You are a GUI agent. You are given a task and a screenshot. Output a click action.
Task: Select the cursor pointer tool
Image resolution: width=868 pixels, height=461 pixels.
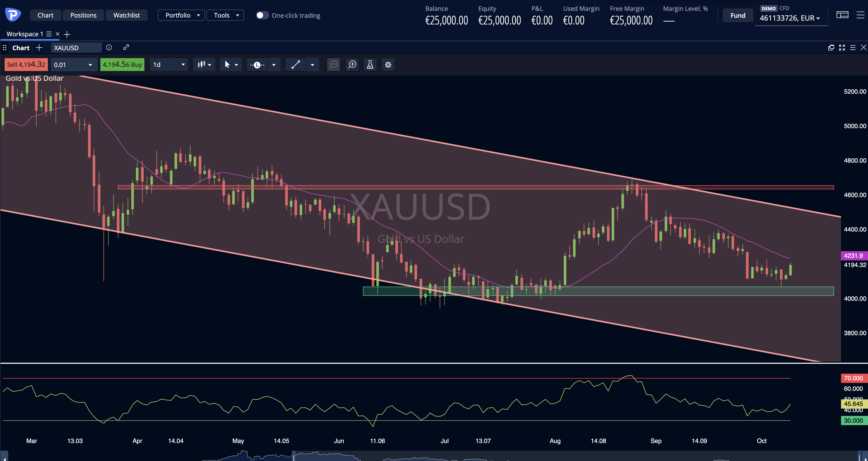click(x=227, y=65)
